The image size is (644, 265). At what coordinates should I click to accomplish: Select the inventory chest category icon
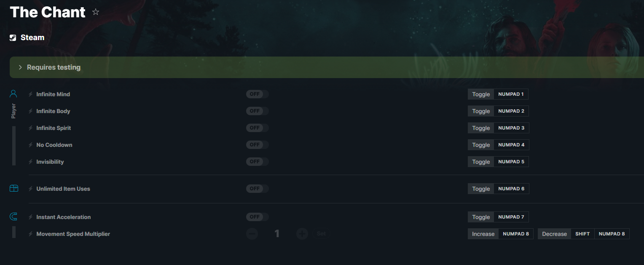coord(14,188)
